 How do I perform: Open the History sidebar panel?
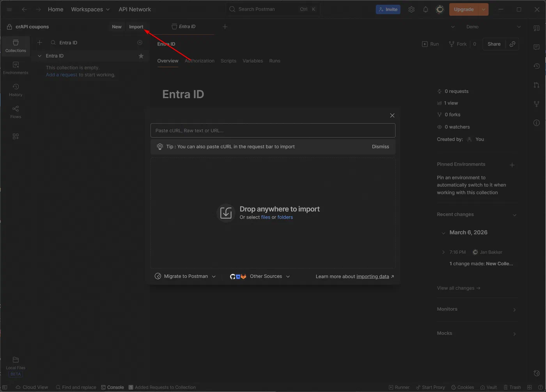16,90
